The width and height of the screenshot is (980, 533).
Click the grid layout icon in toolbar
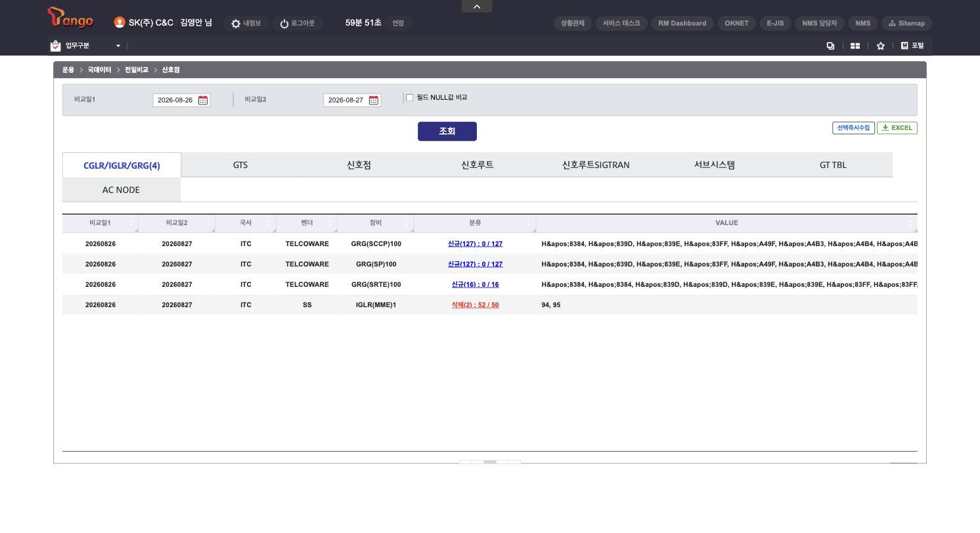tap(855, 46)
